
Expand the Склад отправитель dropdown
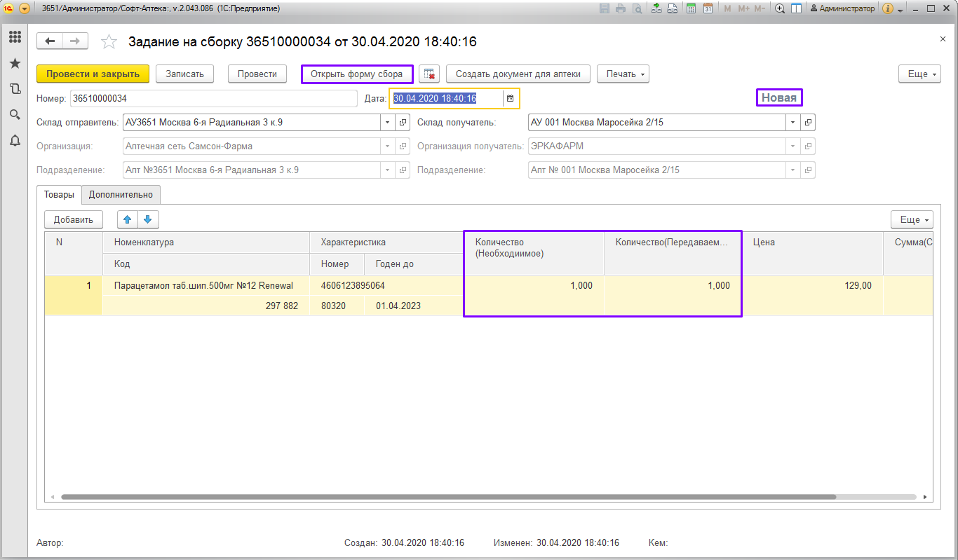(388, 123)
